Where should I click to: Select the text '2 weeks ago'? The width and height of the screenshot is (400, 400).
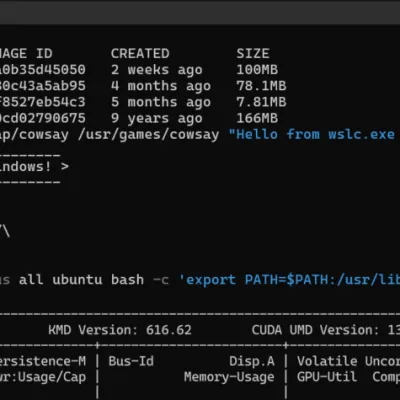[x=157, y=70]
